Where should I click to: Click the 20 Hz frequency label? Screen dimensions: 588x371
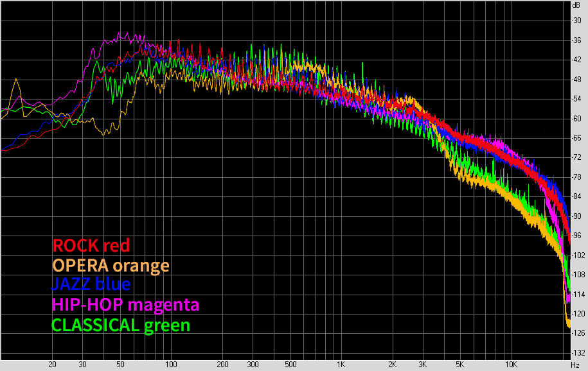tap(52, 364)
